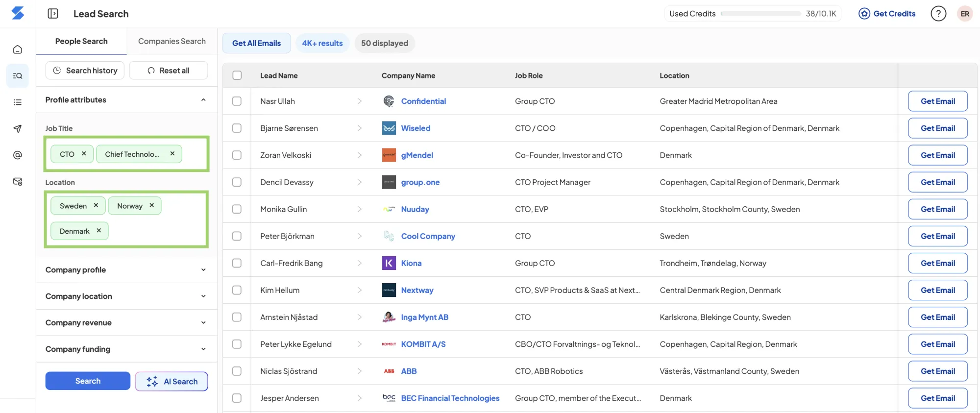The image size is (980, 413).
Task: Click the gMendel company logo
Action: [389, 155]
